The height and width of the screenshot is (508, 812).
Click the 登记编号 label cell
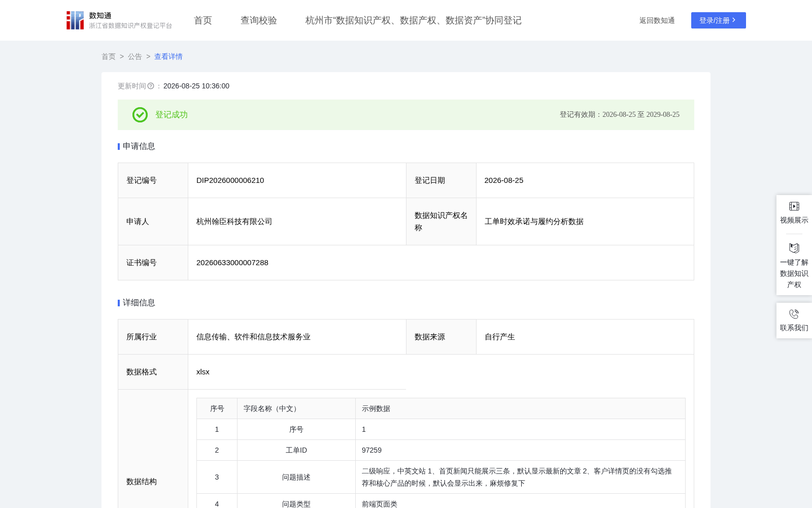click(x=153, y=180)
